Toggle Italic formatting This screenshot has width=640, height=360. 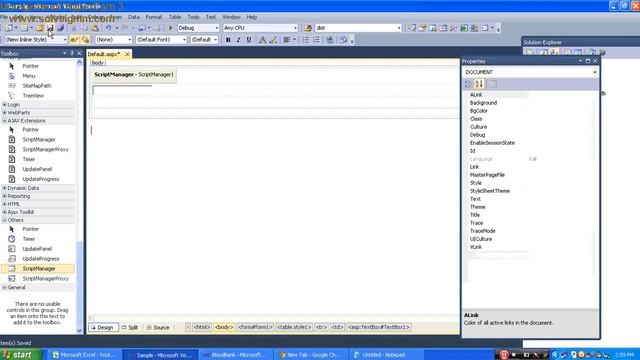[x=238, y=40]
